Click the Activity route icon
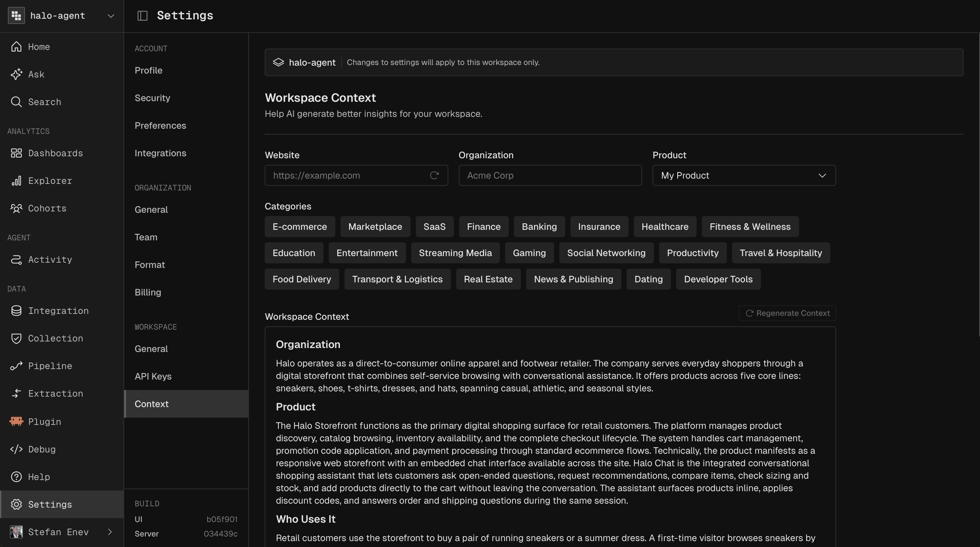This screenshot has height=547, width=980. click(x=16, y=259)
